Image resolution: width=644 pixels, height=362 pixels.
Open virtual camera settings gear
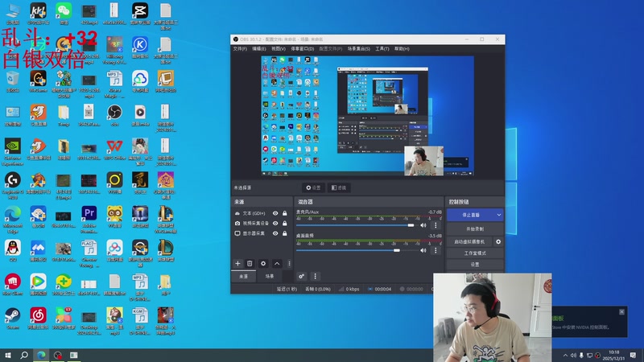tap(498, 242)
